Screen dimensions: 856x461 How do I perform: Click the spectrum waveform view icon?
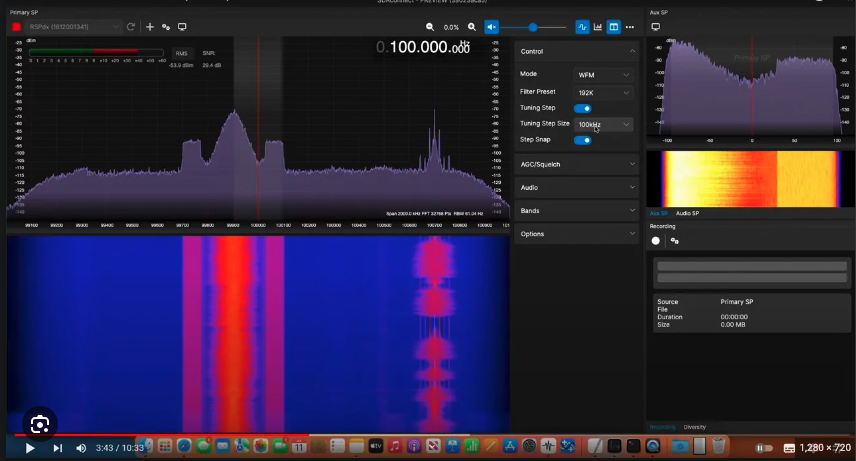click(x=582, y=27)
